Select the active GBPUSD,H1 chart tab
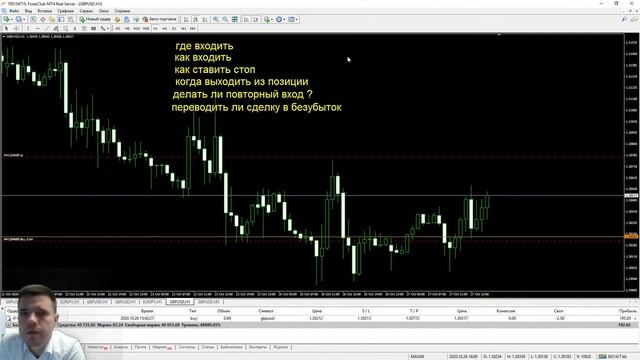Image resolution: width=640 pixels, height=360 pixels. pyautogui.click(x=180, y=302)
